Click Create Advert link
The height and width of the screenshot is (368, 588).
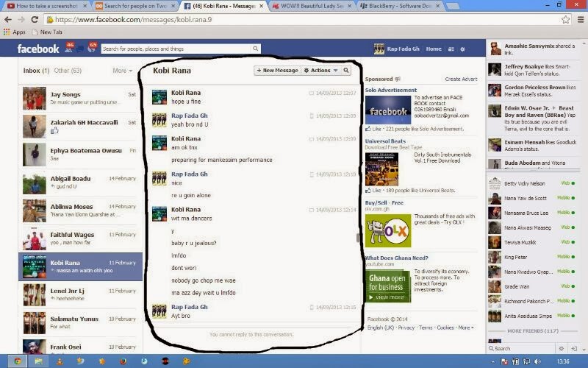[461, 79]
